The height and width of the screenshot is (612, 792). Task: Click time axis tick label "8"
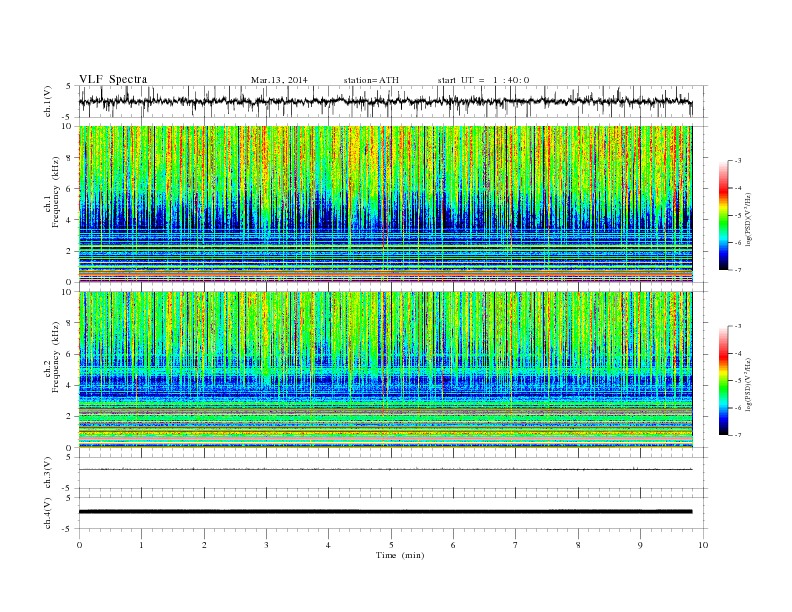578,545
